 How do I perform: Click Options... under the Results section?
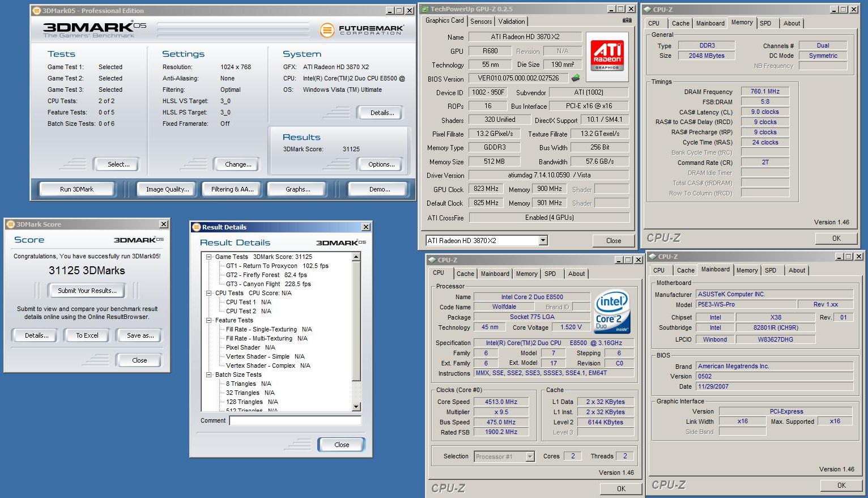[x=381, y=164]
